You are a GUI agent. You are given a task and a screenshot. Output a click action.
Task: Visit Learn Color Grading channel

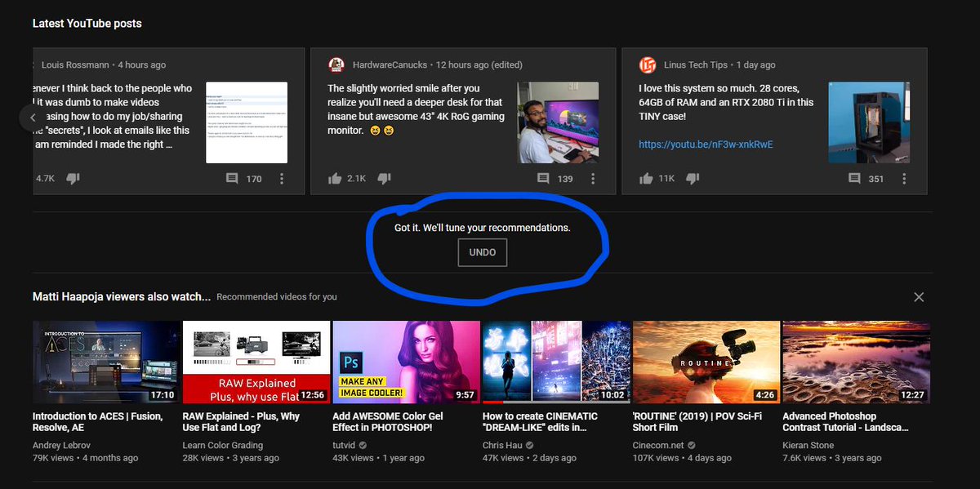pos(223,445)
